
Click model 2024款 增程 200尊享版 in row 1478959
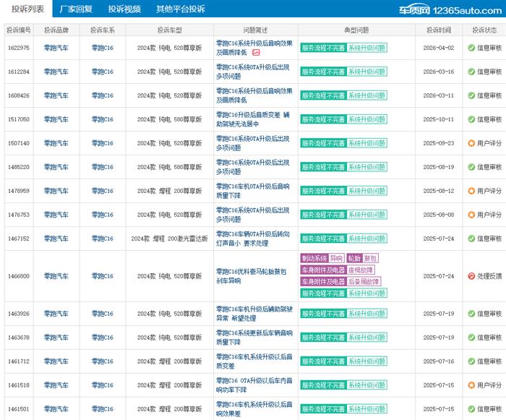coord(169,191)
